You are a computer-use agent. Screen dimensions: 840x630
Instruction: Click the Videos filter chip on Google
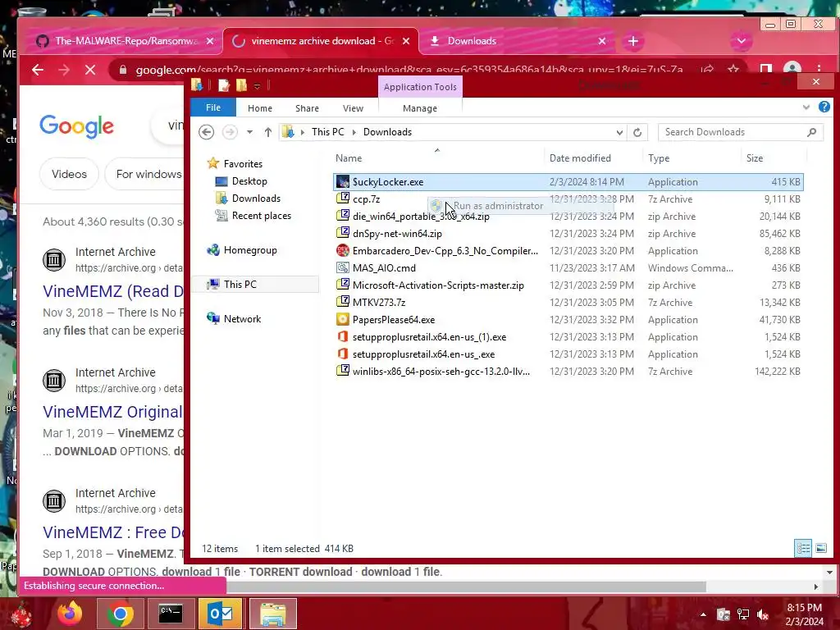click(x=69, y=174)
